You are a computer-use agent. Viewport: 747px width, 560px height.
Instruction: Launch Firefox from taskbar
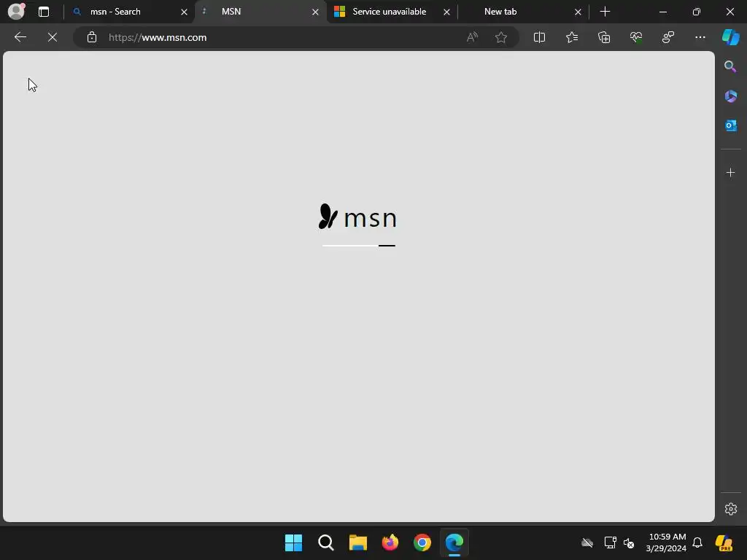390,542
